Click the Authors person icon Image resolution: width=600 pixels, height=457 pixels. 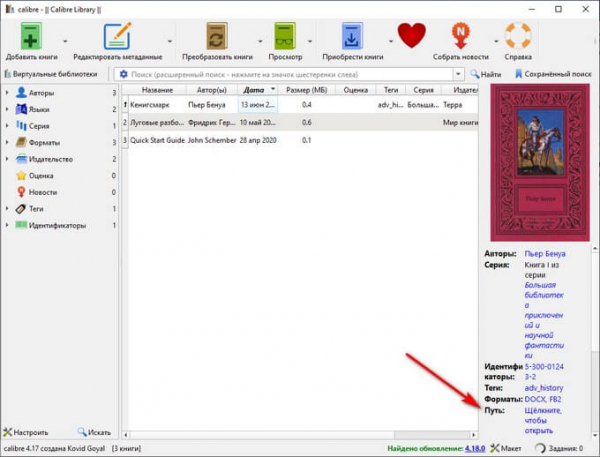21,92
